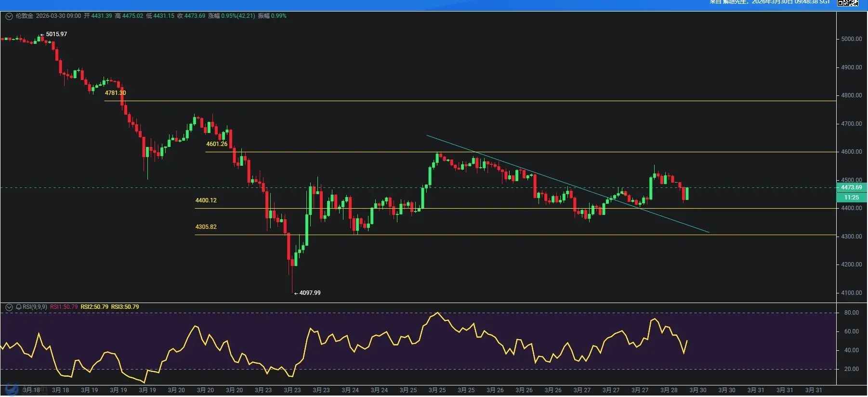The width and height of the screenshot is (868, 397).
Task: Click the 涨幅 value 0.95%(42.21)
Action: (x=238, y=16)
